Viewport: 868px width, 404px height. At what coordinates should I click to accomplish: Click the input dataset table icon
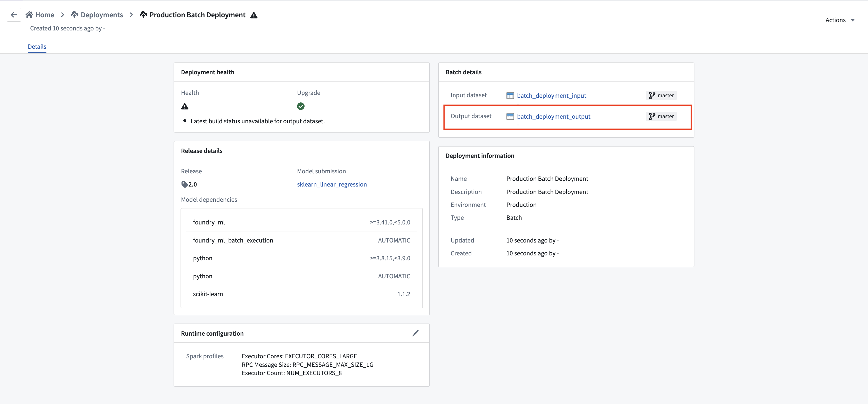tap(510, 96)
